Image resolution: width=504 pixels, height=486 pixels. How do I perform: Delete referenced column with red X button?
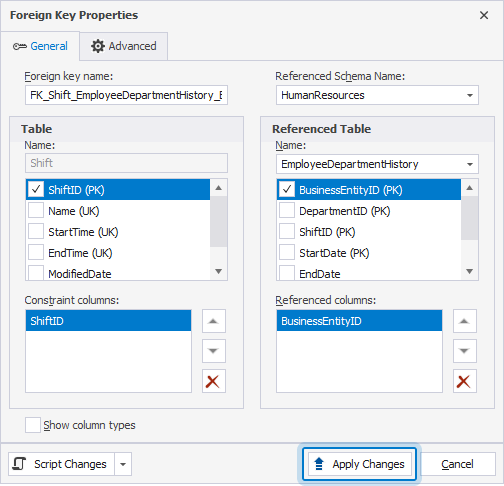point(465,381)
